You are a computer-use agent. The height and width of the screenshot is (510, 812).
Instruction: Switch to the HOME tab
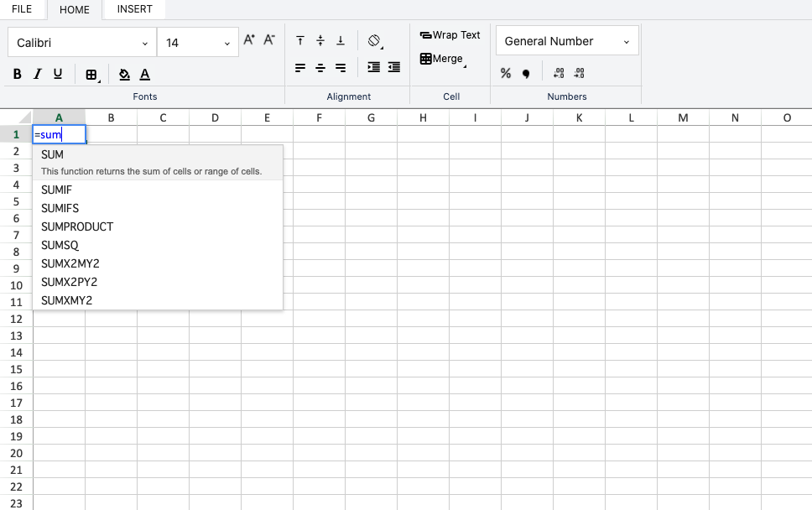coord(75,9)
